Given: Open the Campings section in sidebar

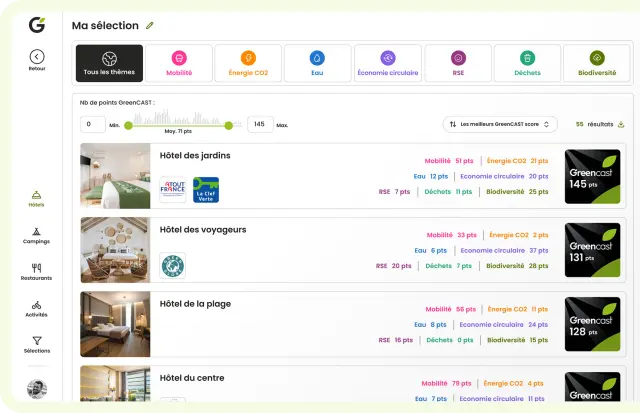Looking at the screenshot, I should [36, 235].
